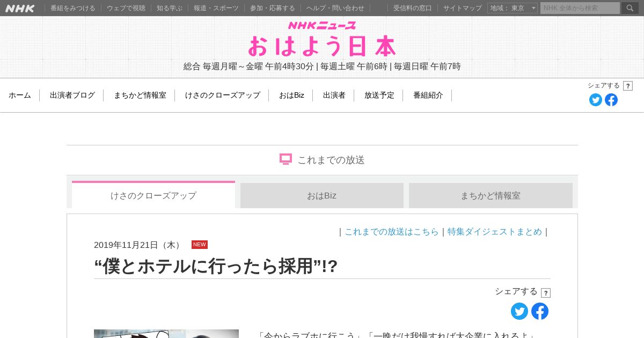Image resolution: width=644 pixels, height=338 pixels.
Task: Open 知る学ぶ in top menu
Action: click(170, 8)
